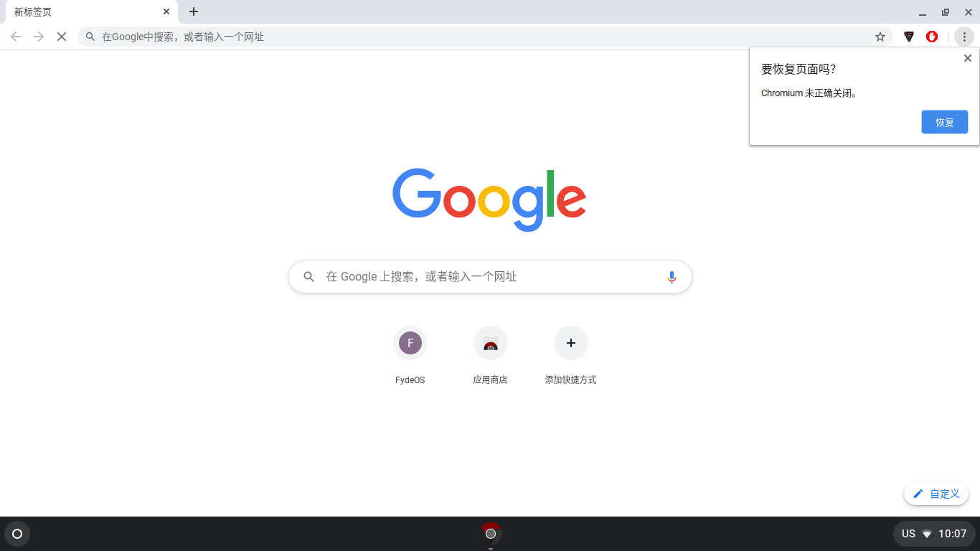Dismiss the restore pages popup
This screenshot has width=980, height=551.
tap(968, 58)
